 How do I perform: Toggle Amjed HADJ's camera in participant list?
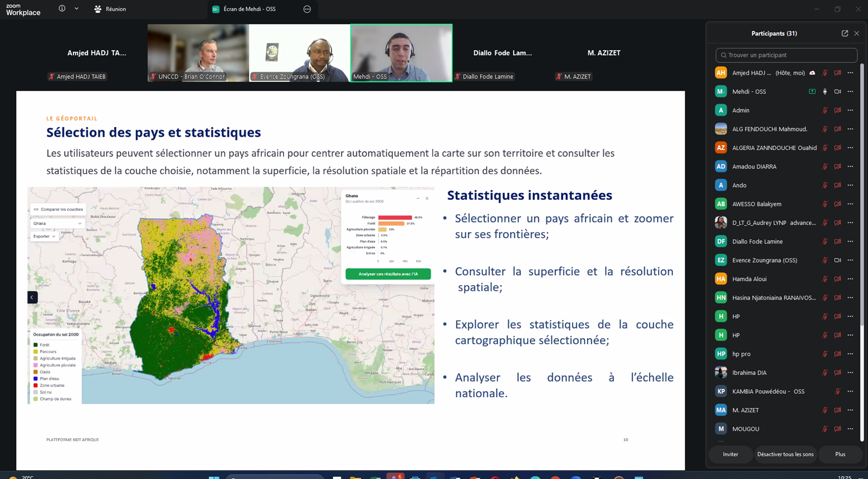point(838,73)
